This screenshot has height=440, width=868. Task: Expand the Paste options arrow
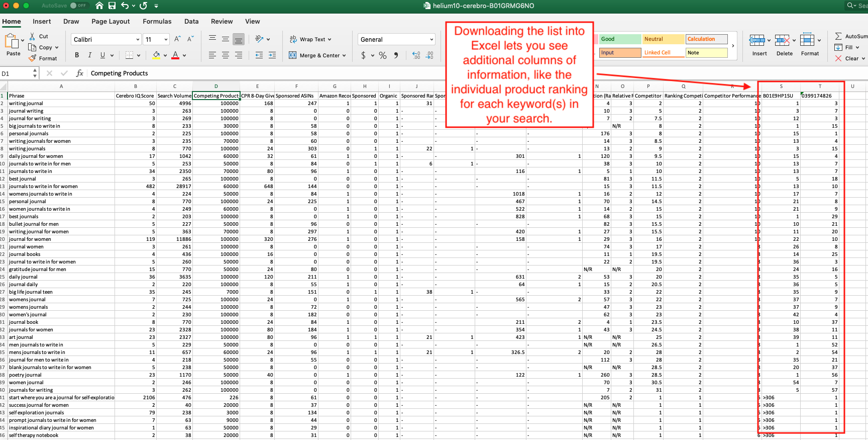(x=23, y=40)
